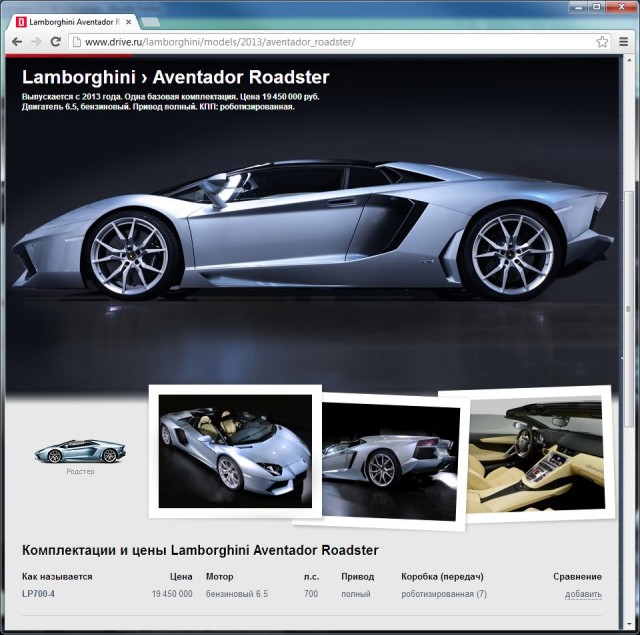Click the Сравнение column header
640x635 pixels.
577,577
